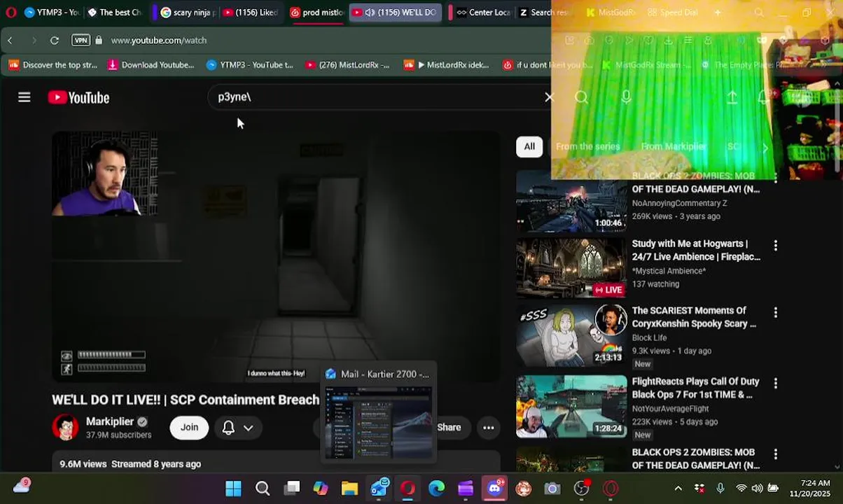
Task: Open the YouTube notifications bell in header
Action: (764, 97)
